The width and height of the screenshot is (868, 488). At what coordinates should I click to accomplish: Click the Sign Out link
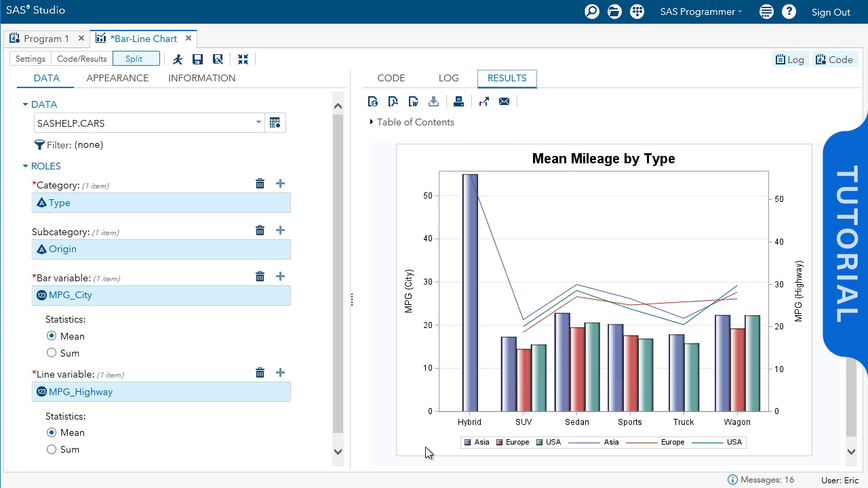(x=830, y=12)
